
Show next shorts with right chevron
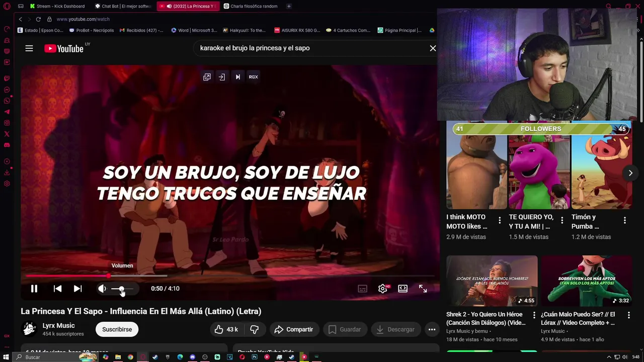tap(630, 173)
